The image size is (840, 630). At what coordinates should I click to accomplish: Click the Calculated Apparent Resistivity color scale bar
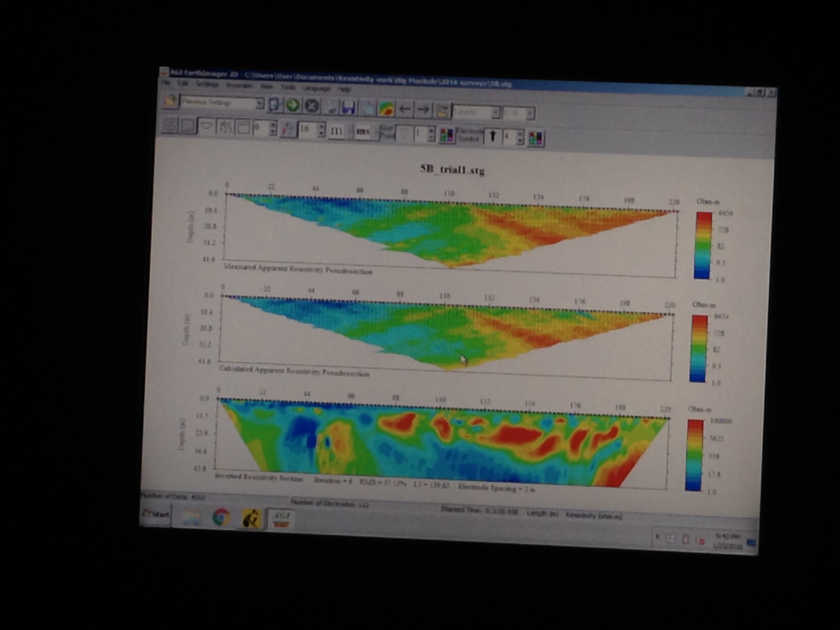point(699,349)
